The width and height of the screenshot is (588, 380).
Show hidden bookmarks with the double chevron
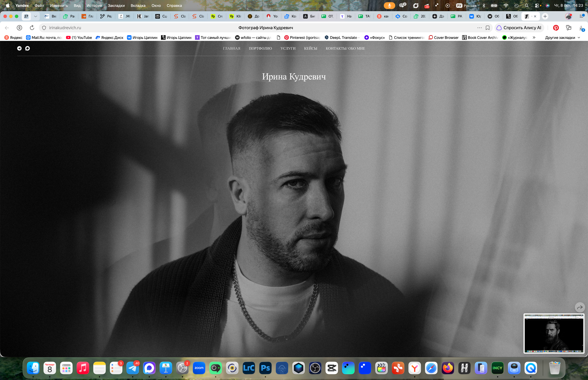pyautogui.click(x=534, y=37)
